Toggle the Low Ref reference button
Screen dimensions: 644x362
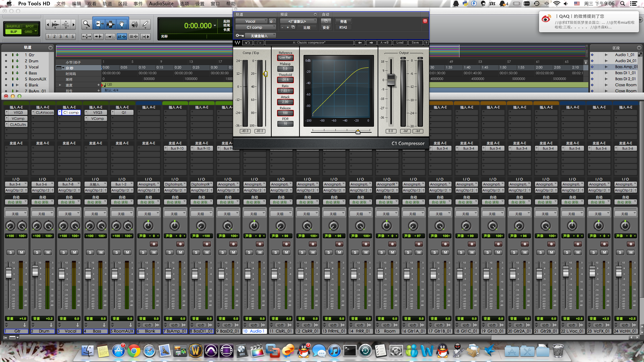pyautogui.click(x=285, y=58)
